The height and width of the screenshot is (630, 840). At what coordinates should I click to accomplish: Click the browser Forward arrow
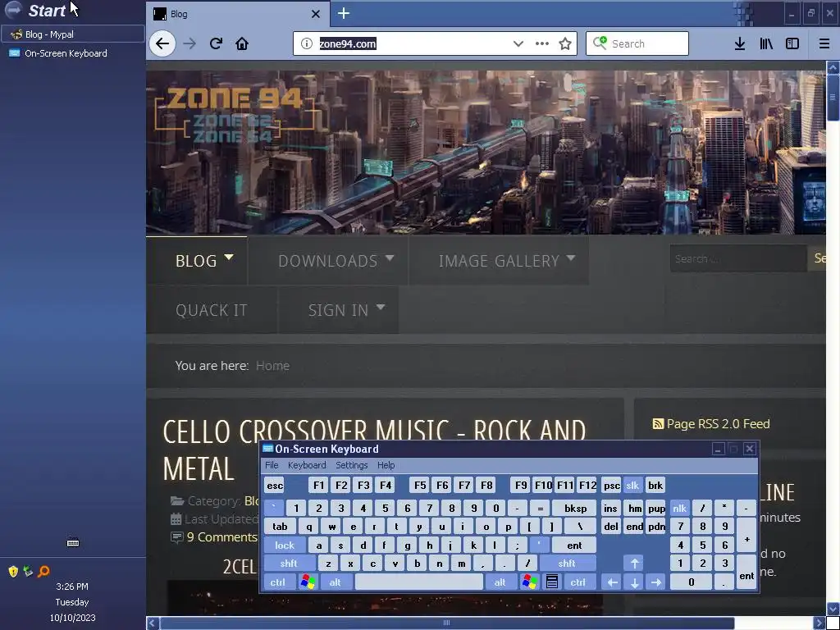tap(189, 44)
